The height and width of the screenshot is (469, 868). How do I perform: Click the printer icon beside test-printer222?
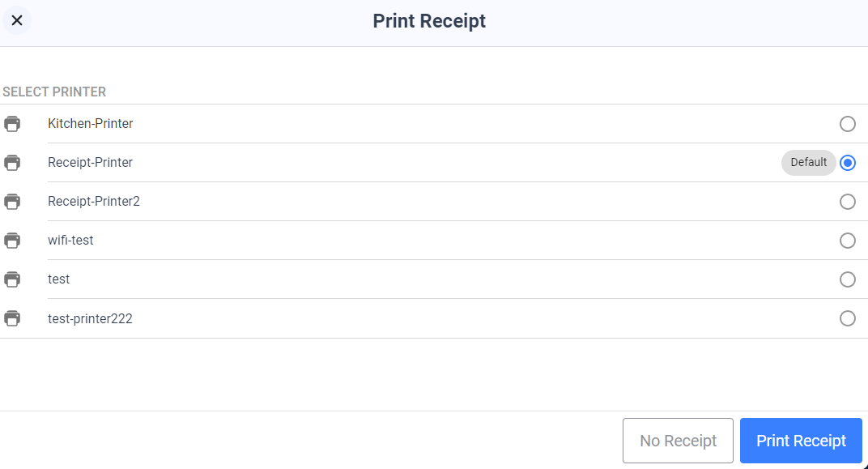12,318
